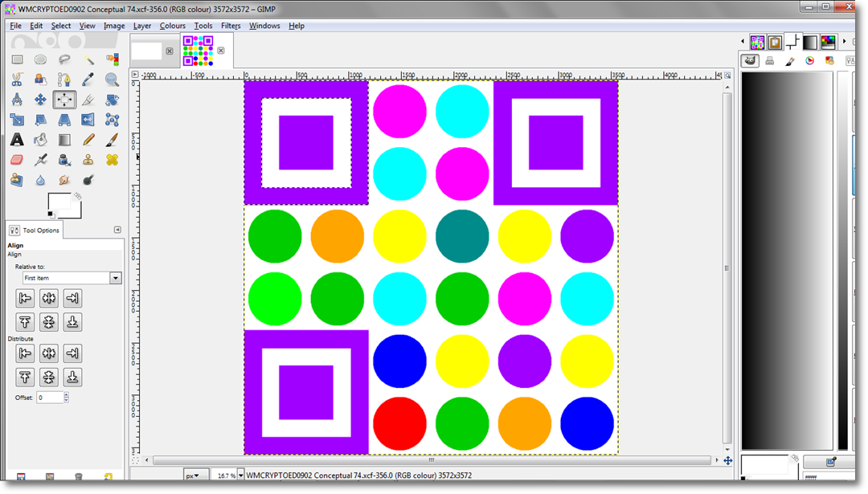This screenshot has height=494, width=868.
Task: Select the Rectangle Select tool
Action: pos(17,59)
